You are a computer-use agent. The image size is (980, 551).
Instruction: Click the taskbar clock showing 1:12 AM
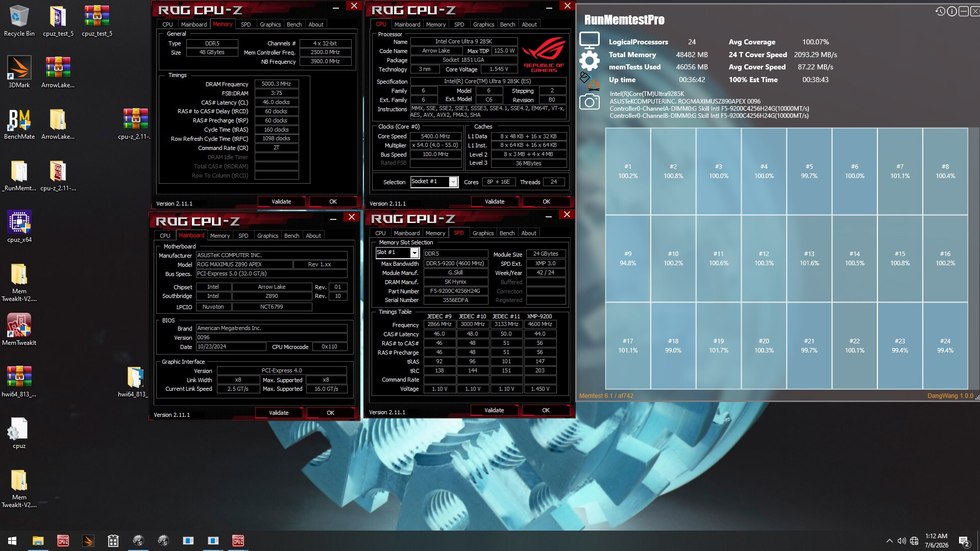(x=936, y=540)
